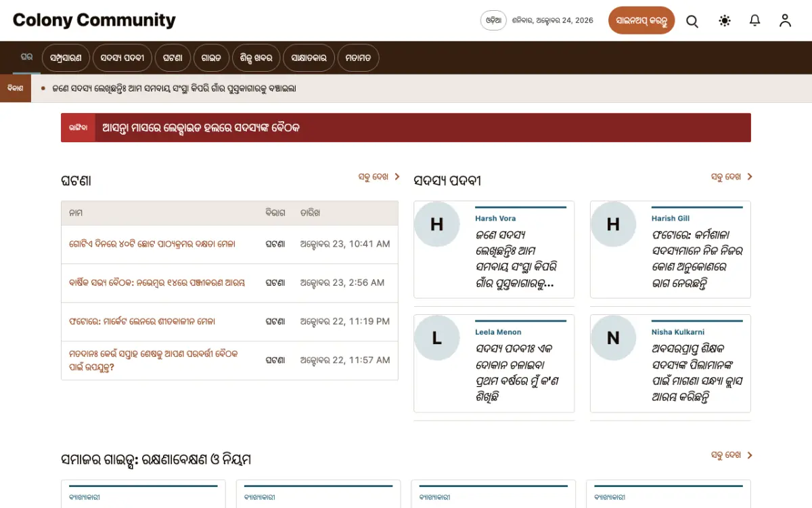Image resolution: width=812 pixels, height=508 pixels.
Task: Open the ମତଦାନ poll event link
Action: point(154,360)
